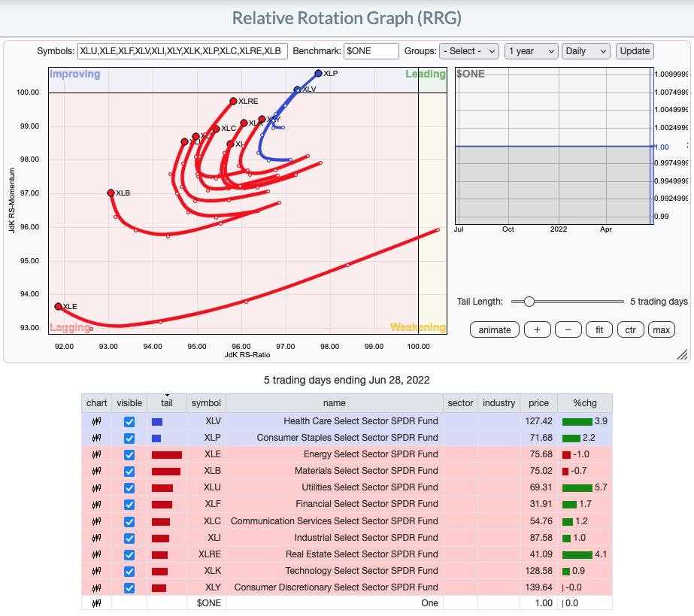Uncheck visible checkbox for XLRE
The height and width of the screenshot is (616, 694).
[x=129, y=555]
